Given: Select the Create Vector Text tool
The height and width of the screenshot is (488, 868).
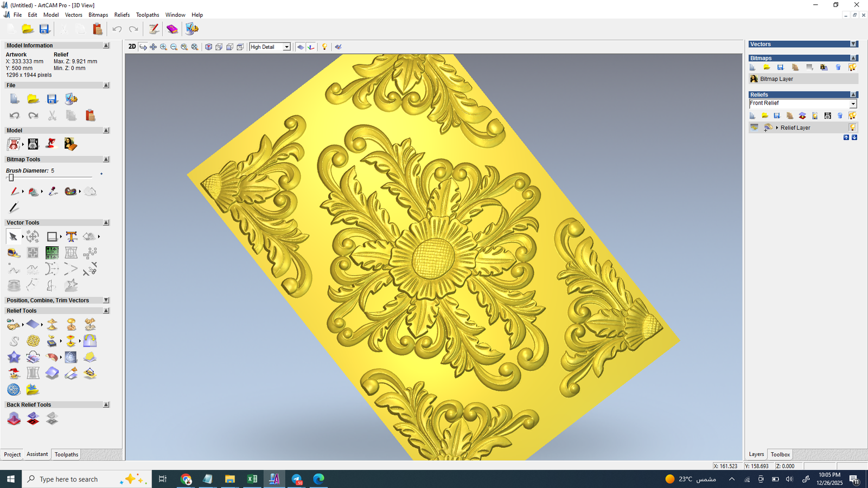Looking at the screenshot, I should click(x=71, y=236).
